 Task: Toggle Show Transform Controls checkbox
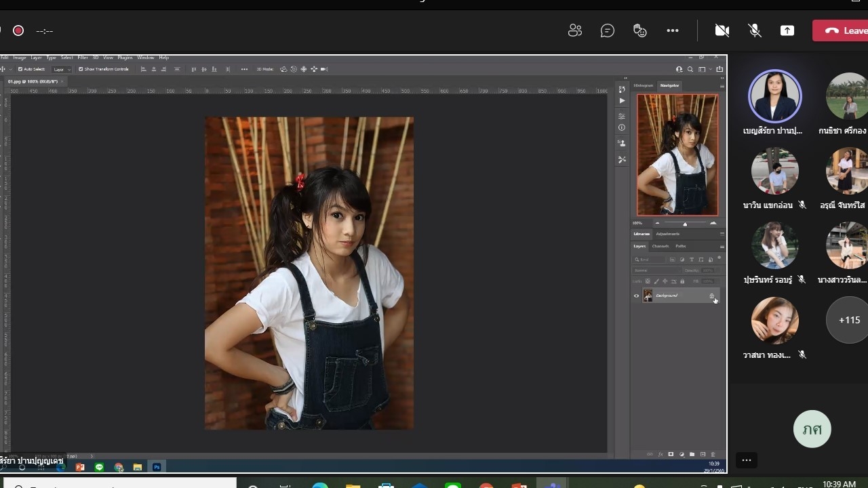click(81, 69)
